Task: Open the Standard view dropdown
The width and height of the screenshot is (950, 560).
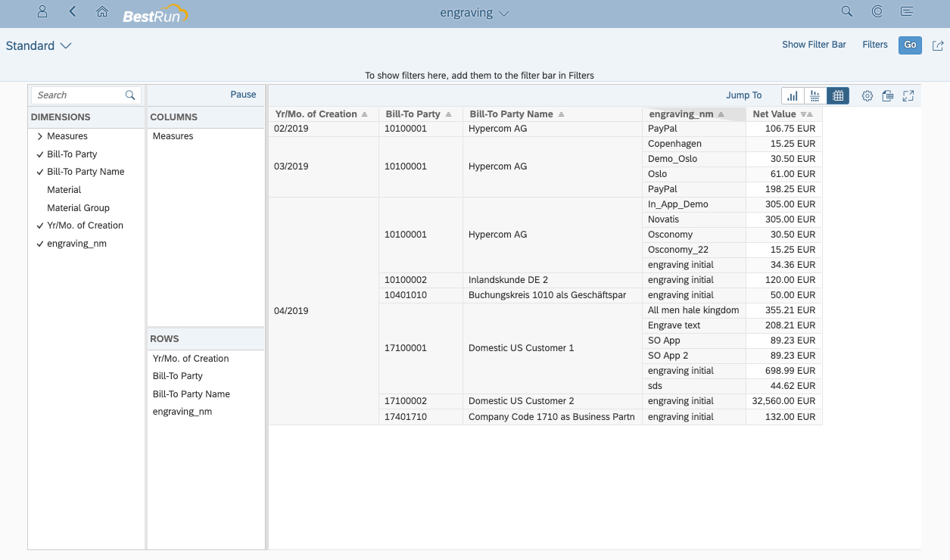Action: click(39, 45)
